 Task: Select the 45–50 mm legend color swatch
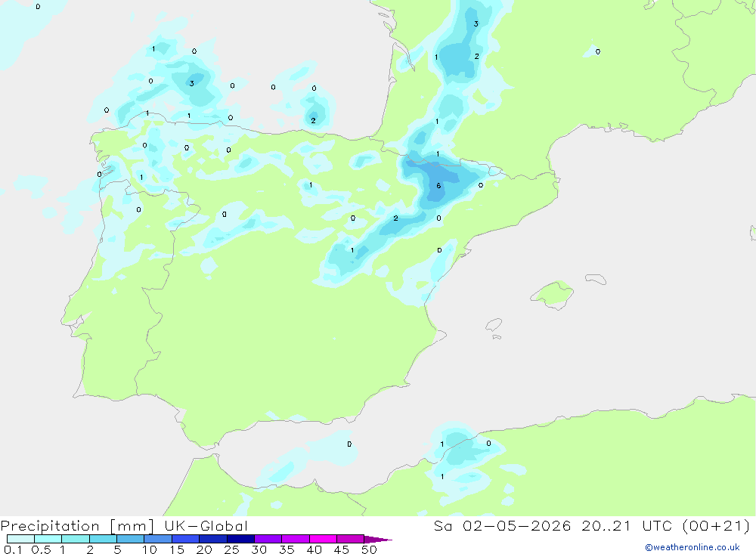tap(351, 539)
